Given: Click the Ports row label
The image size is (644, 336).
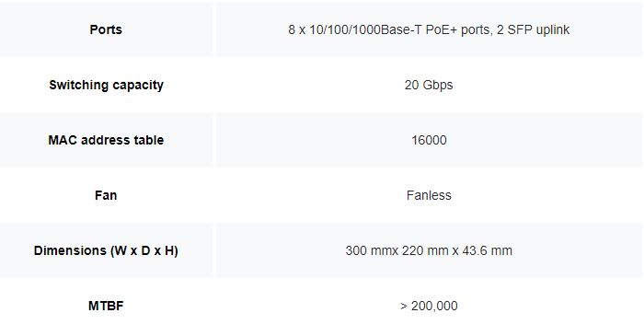Looking at the screenshot, I should point(106,29).
